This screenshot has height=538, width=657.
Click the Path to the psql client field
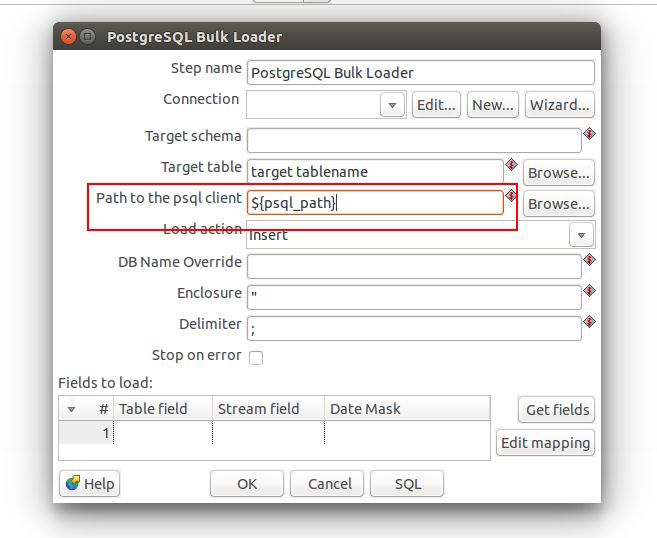click(x=375, y=203)
